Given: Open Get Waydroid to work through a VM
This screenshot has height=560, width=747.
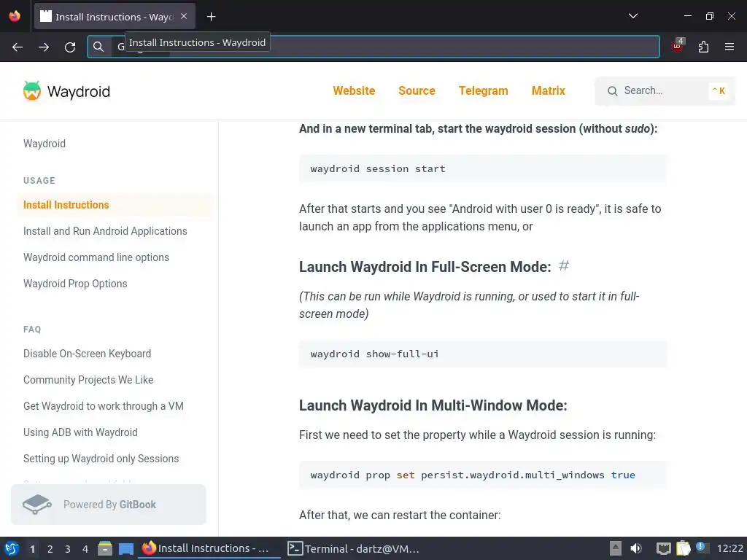Looking at the screenshot, I should pos(104,405).
